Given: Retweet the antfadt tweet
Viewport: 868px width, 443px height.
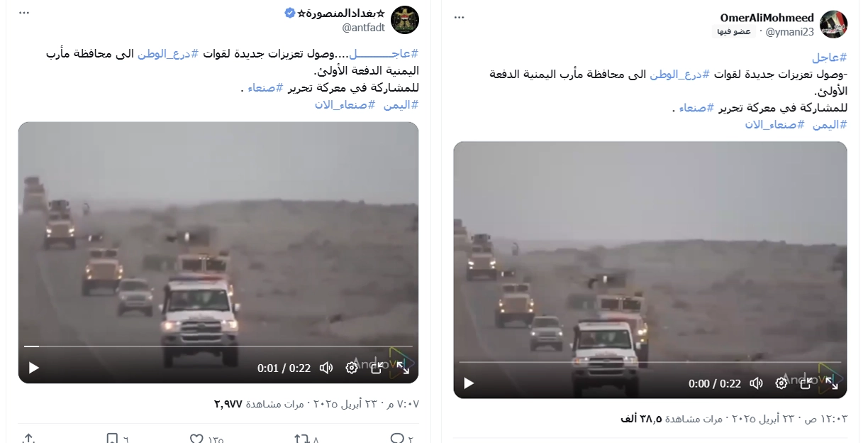Looking at the screenshot, I should (301, 439).
